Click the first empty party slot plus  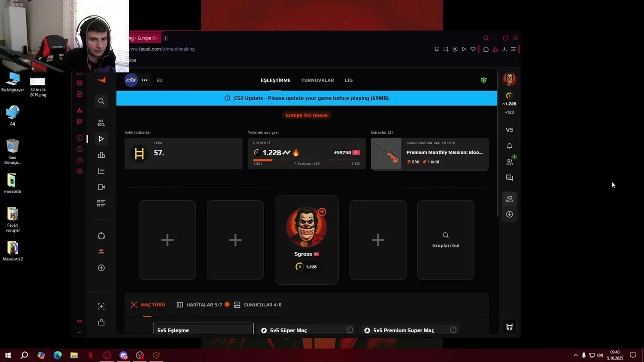tap(167, 240)
